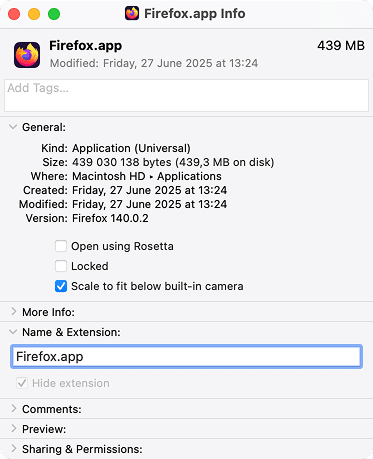This screenshot has height=459, width=373.
Task: Tick the Locked checkbox
Action: point(61,266)
